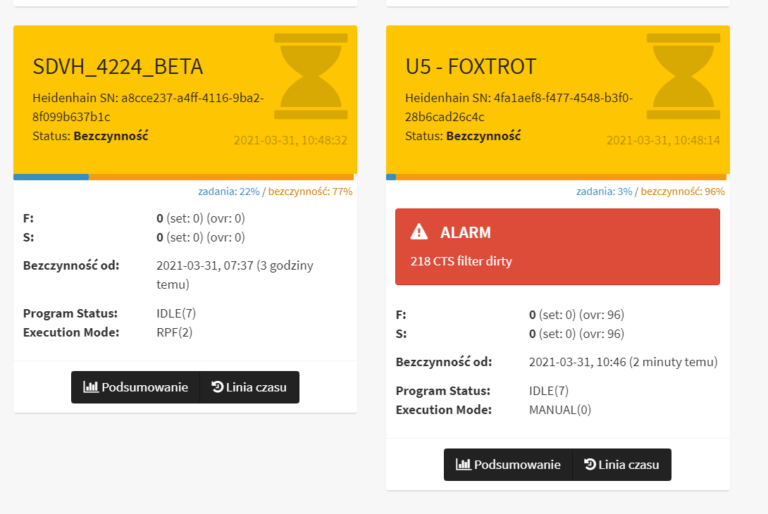Click hourglass icon on SDVH_4224_BETA card
The width and height of the screenshot is (768, 514).
pyautogui.click(x=311, y=76)
